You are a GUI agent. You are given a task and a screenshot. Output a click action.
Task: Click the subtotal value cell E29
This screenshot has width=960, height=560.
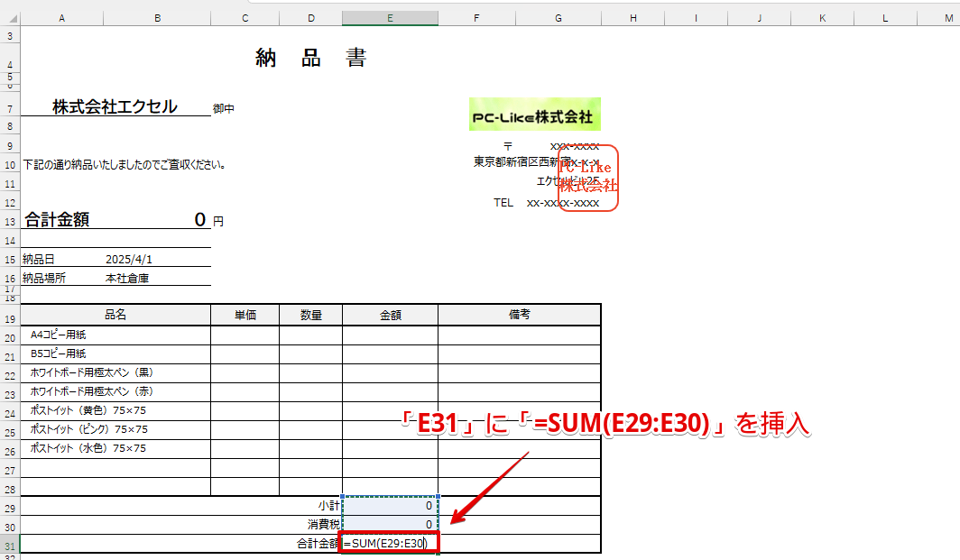(390, 506)
